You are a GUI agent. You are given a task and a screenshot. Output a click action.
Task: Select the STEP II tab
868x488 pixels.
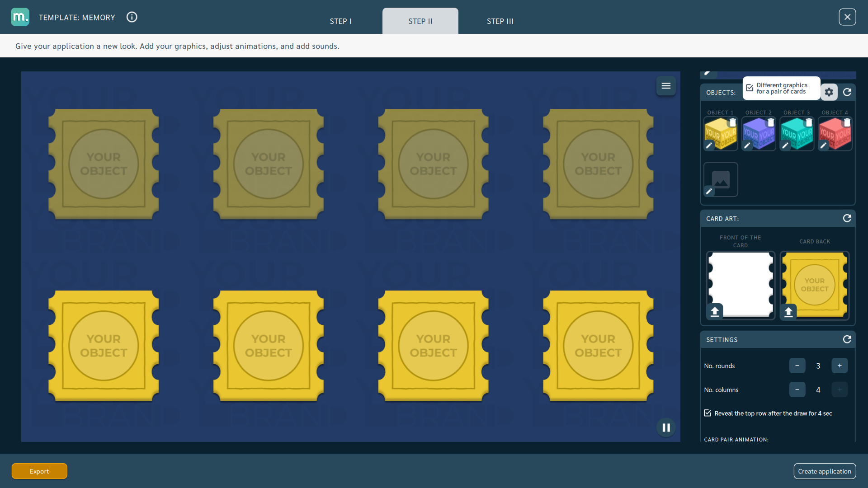[x=420, y=21]
